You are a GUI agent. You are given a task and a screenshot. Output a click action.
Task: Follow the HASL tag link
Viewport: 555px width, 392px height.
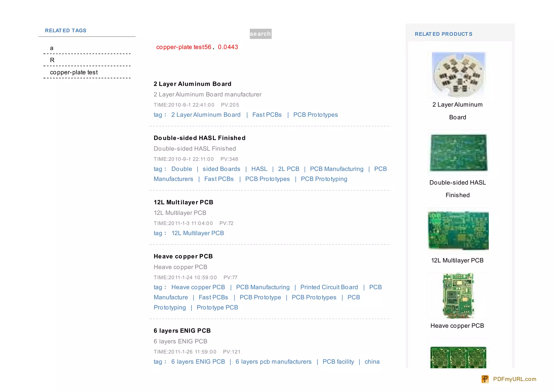tap(259, 169)
